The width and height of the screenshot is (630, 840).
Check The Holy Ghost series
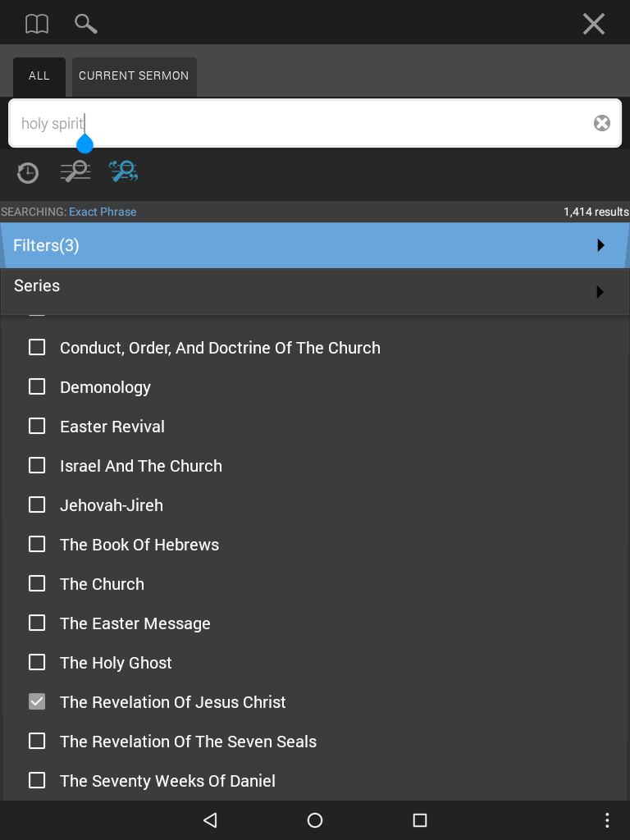point(37,663)
